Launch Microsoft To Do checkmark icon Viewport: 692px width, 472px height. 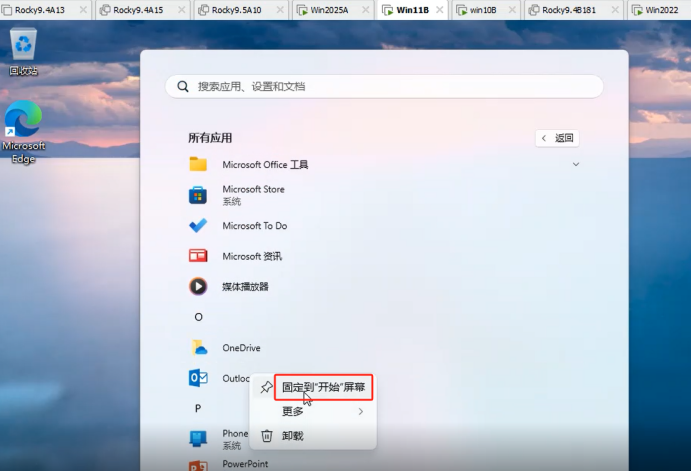tap(198, 225)
